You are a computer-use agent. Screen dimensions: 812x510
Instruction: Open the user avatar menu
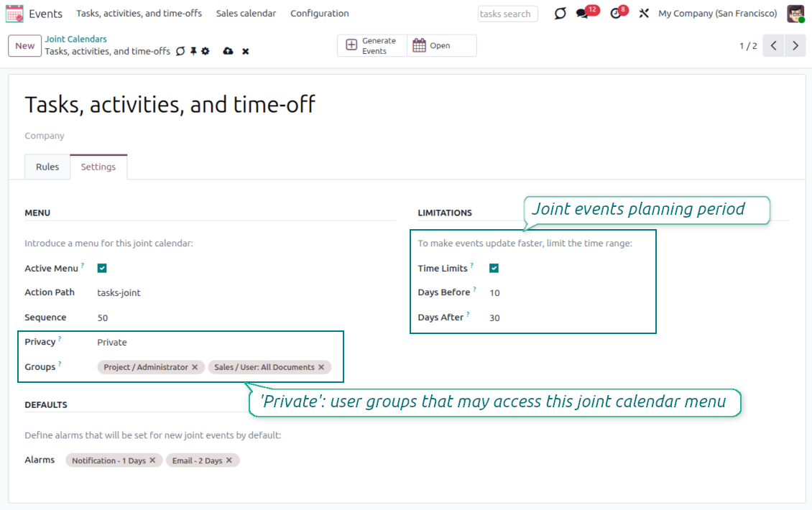pyautogui.click(x=795, y=14)
